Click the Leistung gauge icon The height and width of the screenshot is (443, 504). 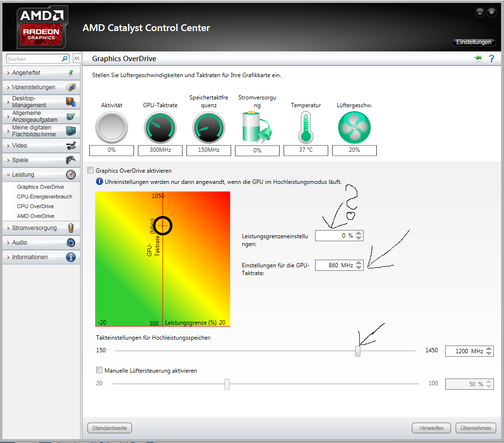[x=71, y=175]
